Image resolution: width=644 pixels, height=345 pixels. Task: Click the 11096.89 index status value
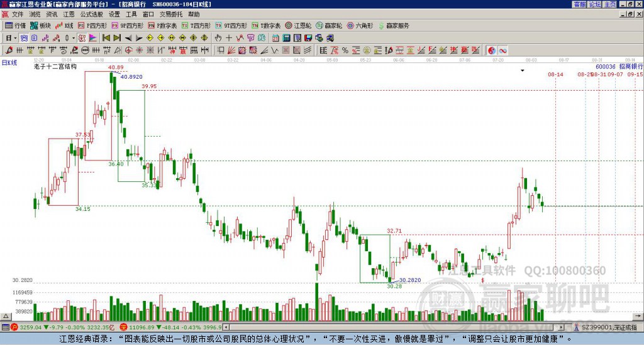pos(143,327)
